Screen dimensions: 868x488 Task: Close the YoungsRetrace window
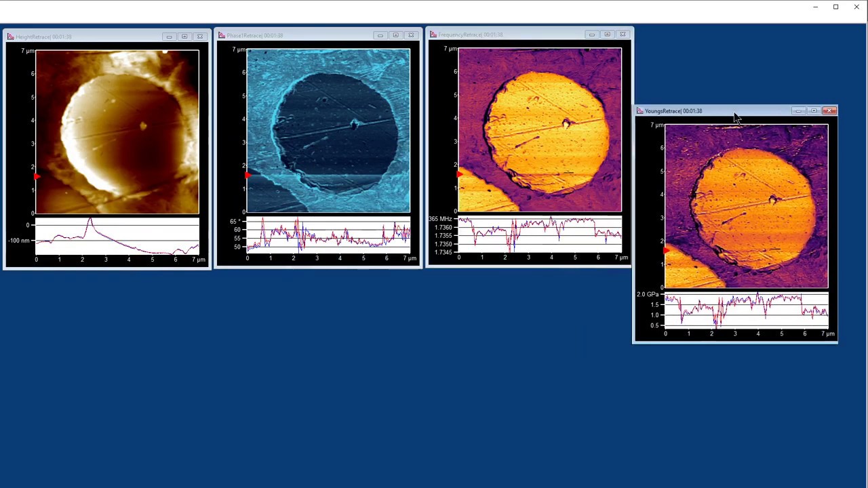click(829, 111)
